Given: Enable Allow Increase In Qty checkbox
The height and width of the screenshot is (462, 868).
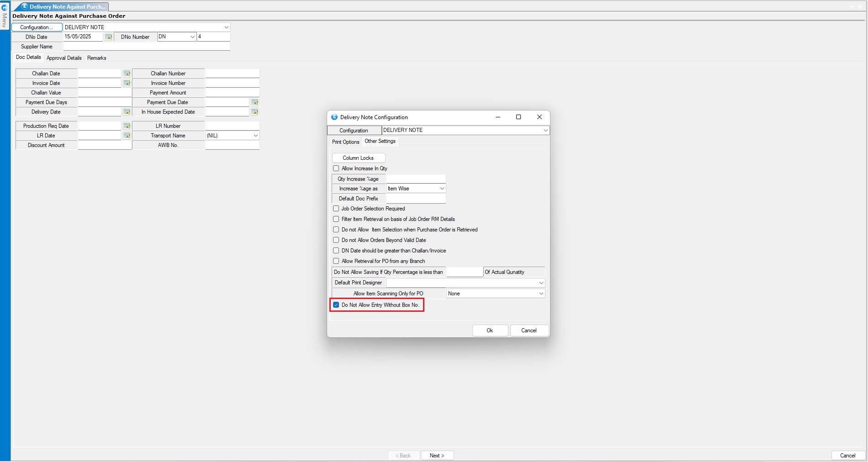Looking at the screenshot, I should pos(336,168).
